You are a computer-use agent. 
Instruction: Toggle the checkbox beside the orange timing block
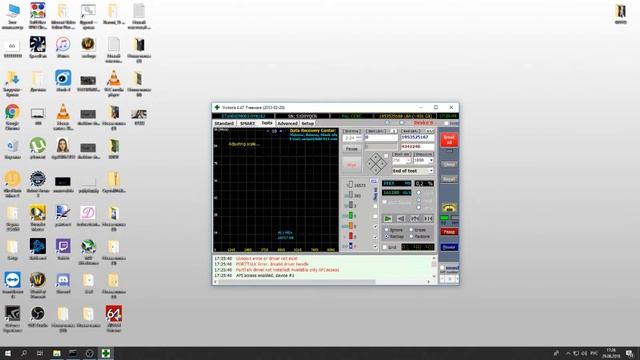pos(375,226)
